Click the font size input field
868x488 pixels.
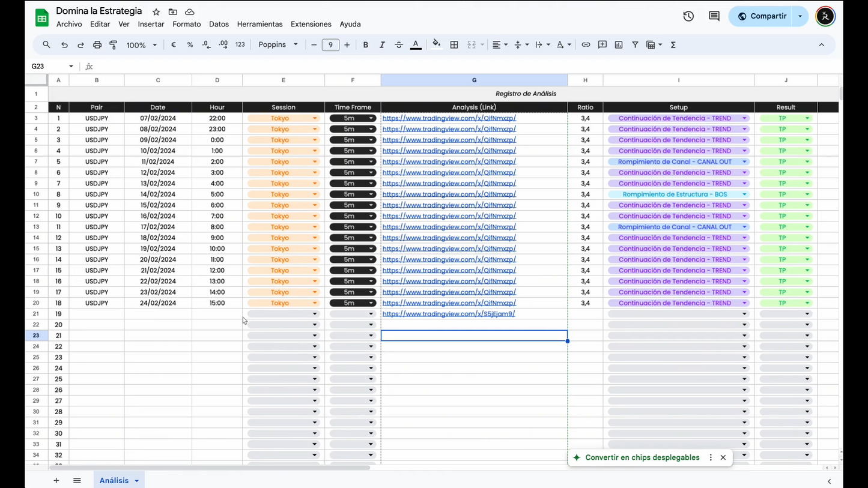pos(330,45)
